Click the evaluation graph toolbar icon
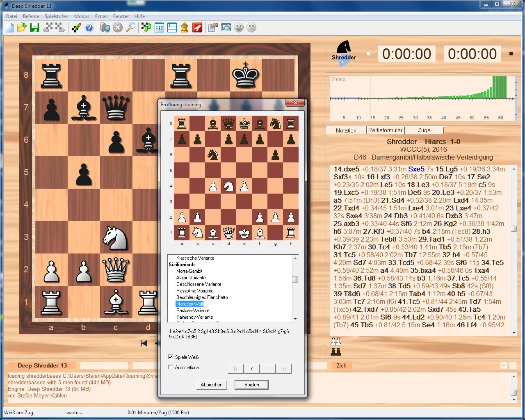The image size is (525, 420). coord(226,27)
